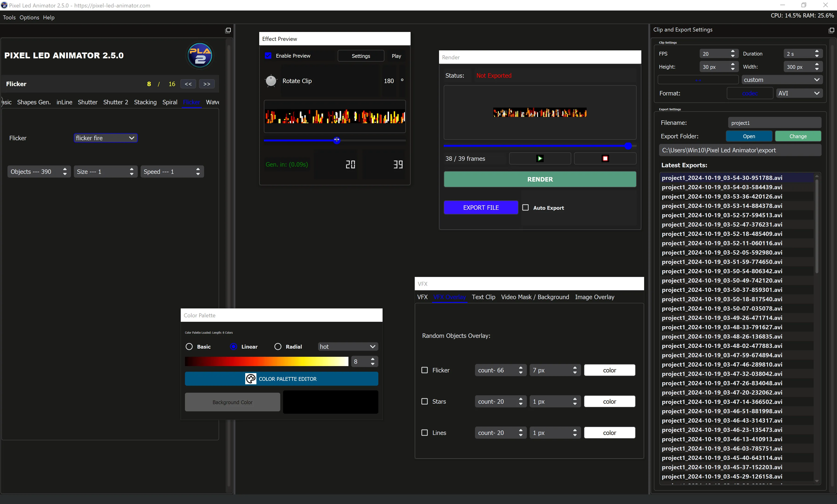837x504 pixels.
Task: Click the green RENDER button
Action: tap(540, 179)
